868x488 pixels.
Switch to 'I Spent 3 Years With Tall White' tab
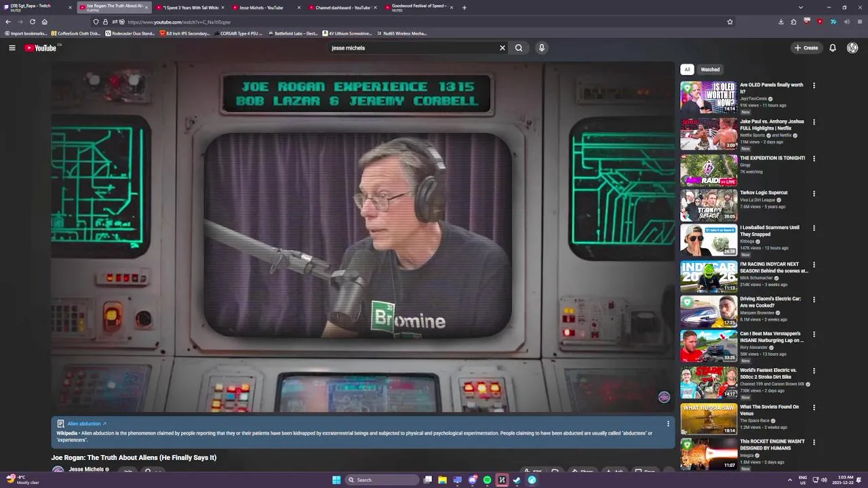coord(190,7)
